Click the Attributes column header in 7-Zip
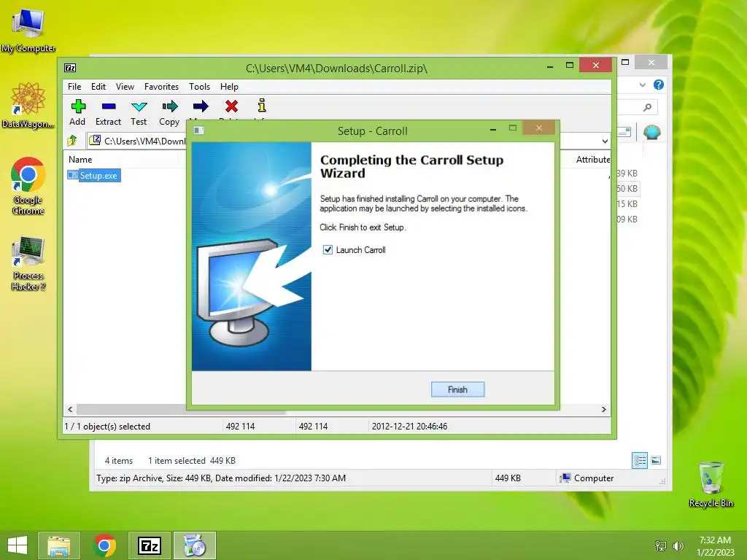Viewport: 747px width, 560px height. 592,160
